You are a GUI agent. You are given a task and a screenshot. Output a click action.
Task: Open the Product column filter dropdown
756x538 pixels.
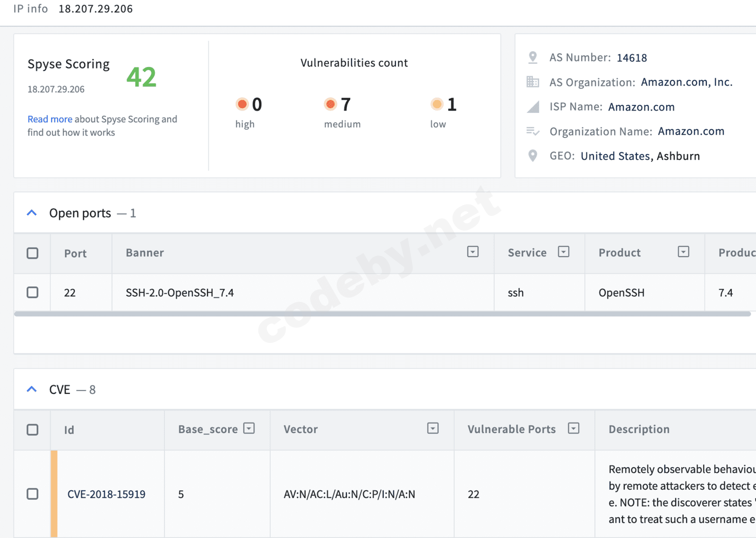[x=684, y=252]
